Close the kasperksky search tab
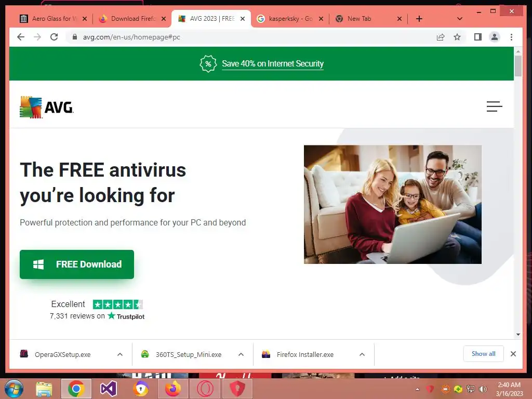532x399 pixels. click(x=321, y=19)
